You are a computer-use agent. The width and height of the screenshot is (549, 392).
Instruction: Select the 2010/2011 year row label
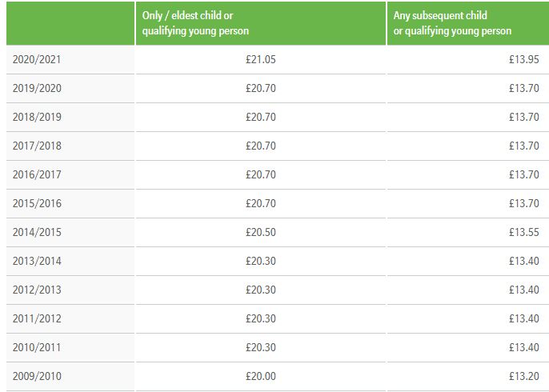pos(37,348)
